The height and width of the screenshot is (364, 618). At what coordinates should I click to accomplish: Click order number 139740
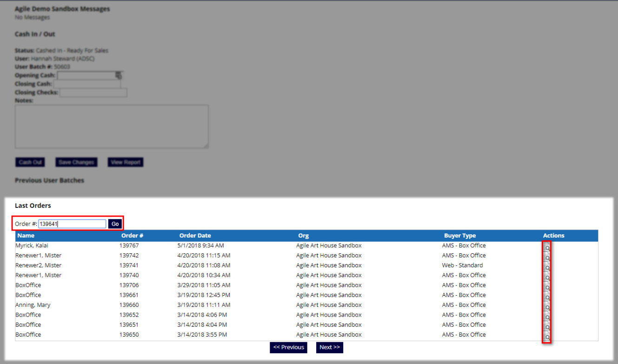[129, 275]
